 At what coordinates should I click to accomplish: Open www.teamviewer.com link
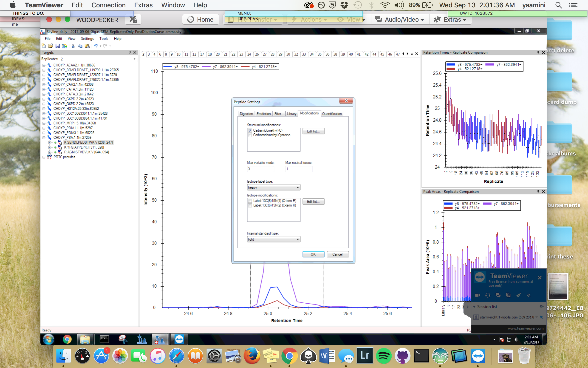point(526,328)
